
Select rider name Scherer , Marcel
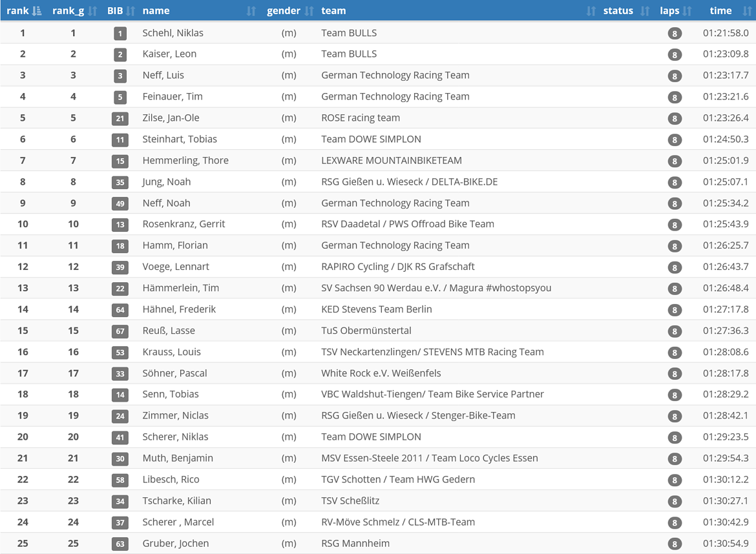pyautogui.click(x=178, y=522)
